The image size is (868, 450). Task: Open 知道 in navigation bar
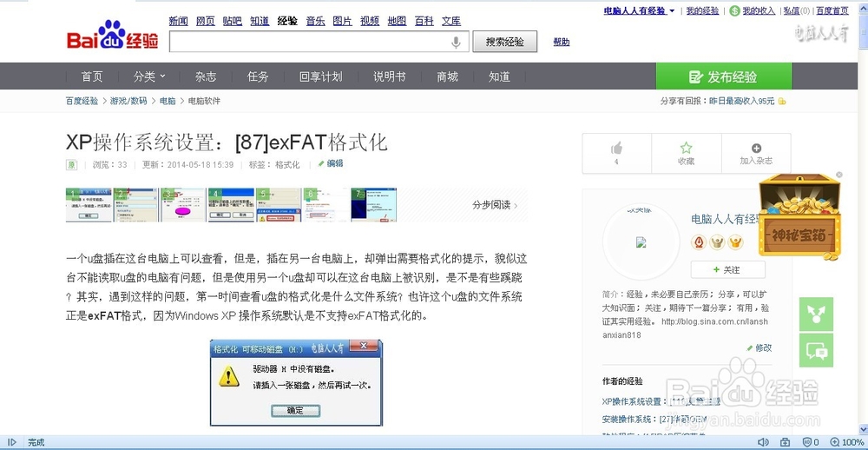click(499, 76)
